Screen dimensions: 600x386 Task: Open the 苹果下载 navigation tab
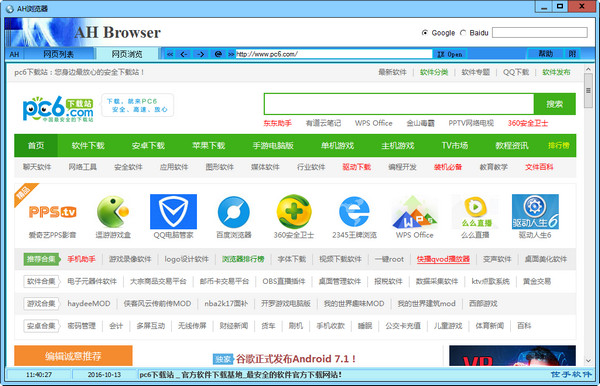click(209, 145)
